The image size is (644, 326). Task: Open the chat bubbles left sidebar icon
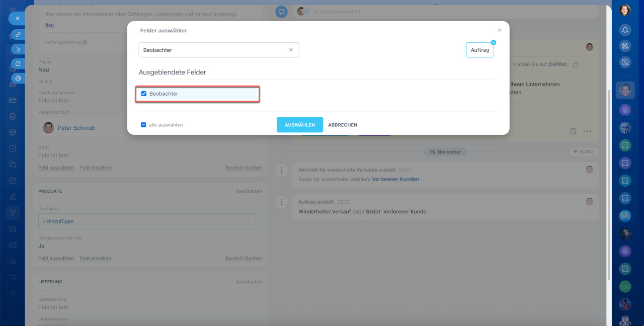[13, 165]
